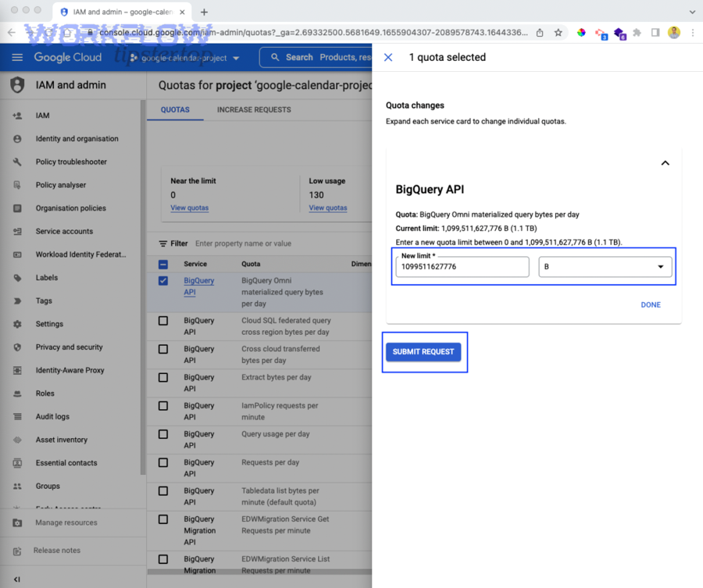Check IamPolicy requests per minute row checkbox
The image size is (703, 588).
tap(163, 405)
